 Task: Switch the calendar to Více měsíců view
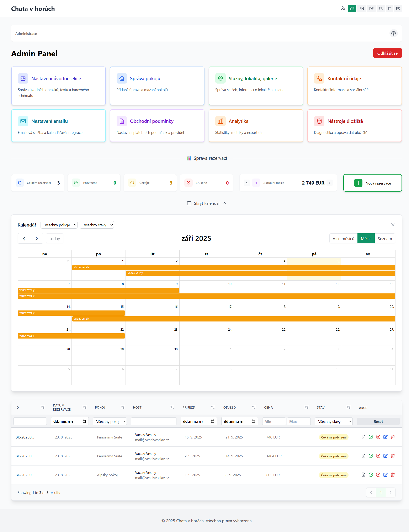343,239
